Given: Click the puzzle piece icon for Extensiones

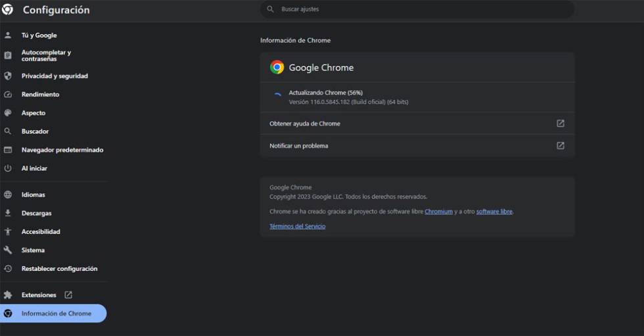Looking at the screenshot, I should [8, 295].
